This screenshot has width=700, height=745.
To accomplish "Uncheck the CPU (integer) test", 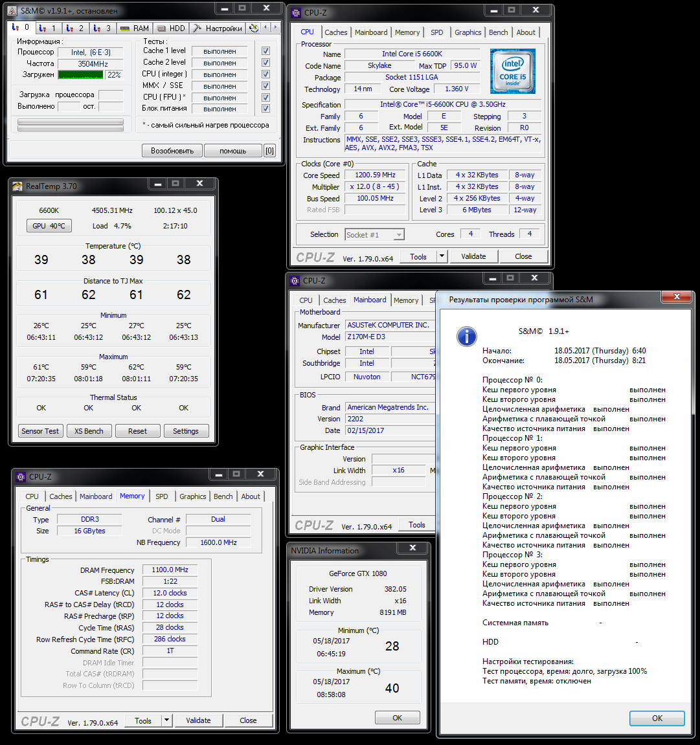I will pyautogui.click(x=265, y=74).
